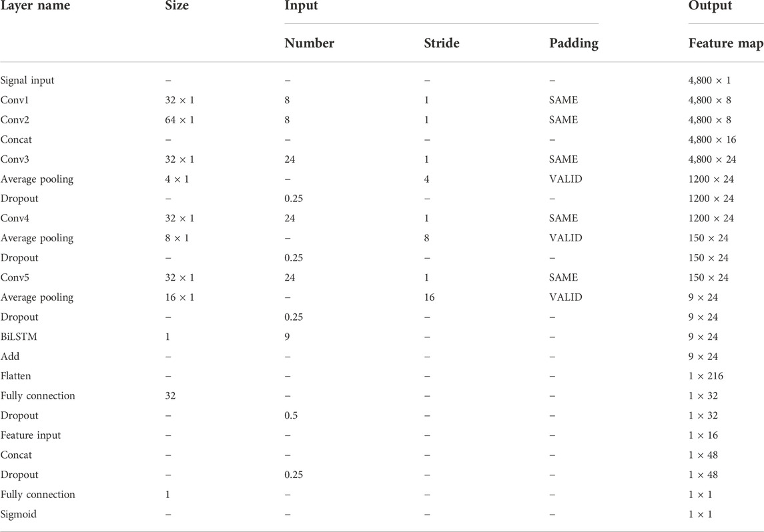Screen dimensions: 764x532
Task: Click the 1 × 216 feature map value
Action: pyautogui.click(x=705, y=376)
